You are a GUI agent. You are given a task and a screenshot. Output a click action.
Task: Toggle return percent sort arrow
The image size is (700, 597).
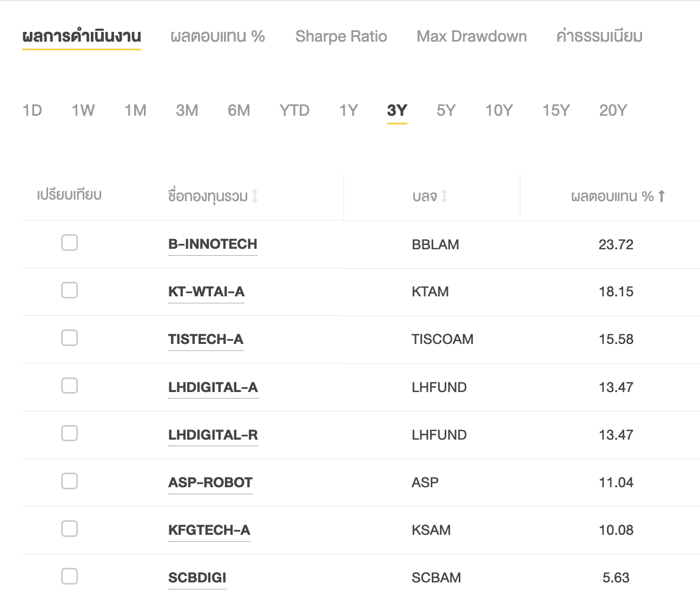(661, 196)
